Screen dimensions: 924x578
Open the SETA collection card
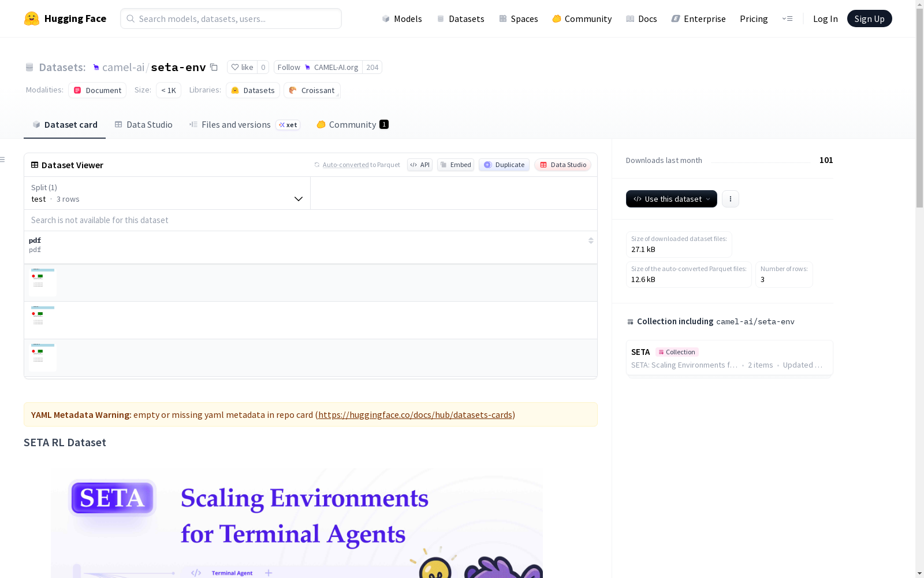click(x=729, y=358)
